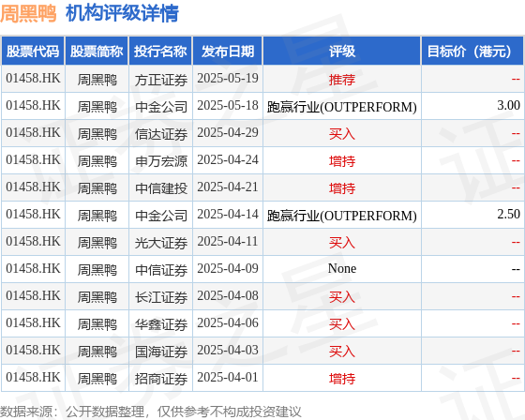Click the 申万宏源 增持 rating
Image resolution: width=525 pixels, height=420 pixels.
click(342, 160)
